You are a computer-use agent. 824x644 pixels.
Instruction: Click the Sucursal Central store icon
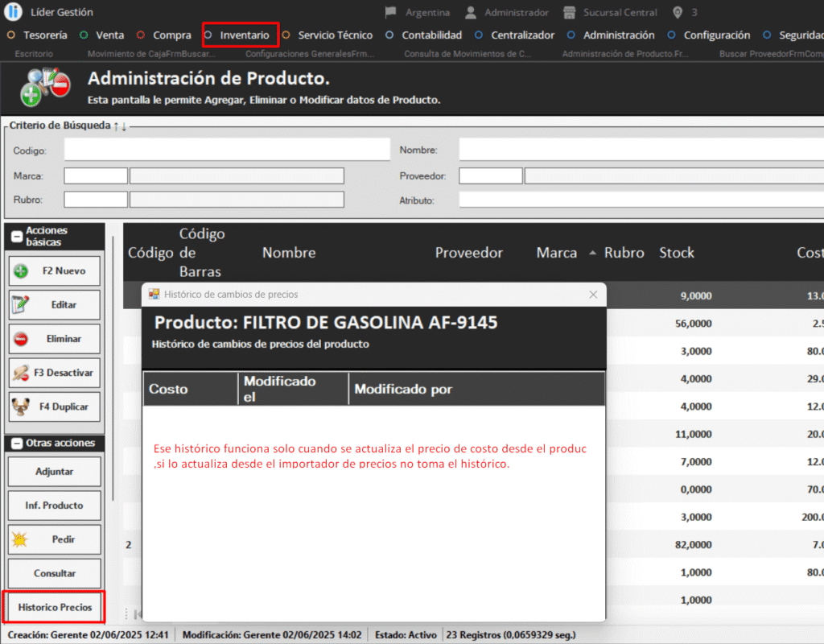point(570,12)
